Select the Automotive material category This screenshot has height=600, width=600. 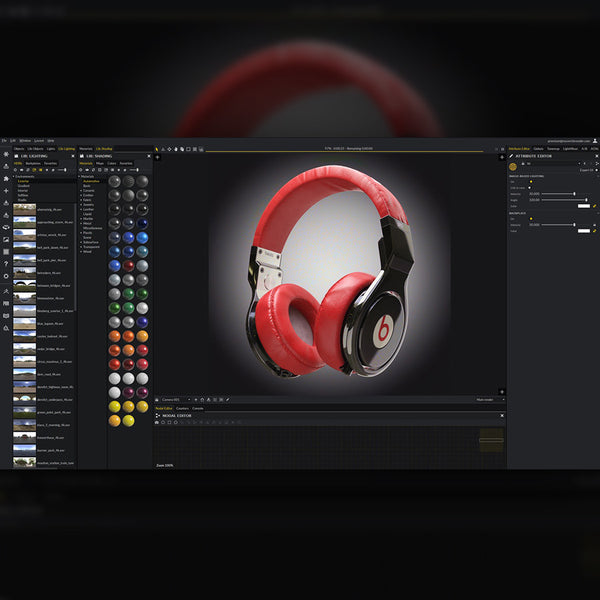click(x=91, y=181)
